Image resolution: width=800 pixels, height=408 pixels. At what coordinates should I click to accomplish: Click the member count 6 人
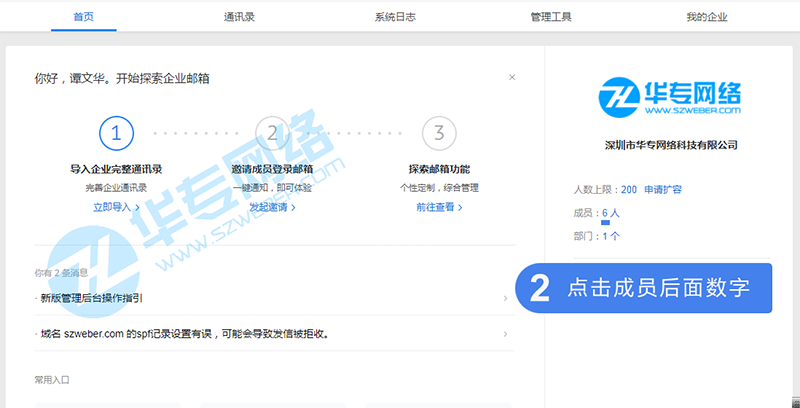pos(611,213)
